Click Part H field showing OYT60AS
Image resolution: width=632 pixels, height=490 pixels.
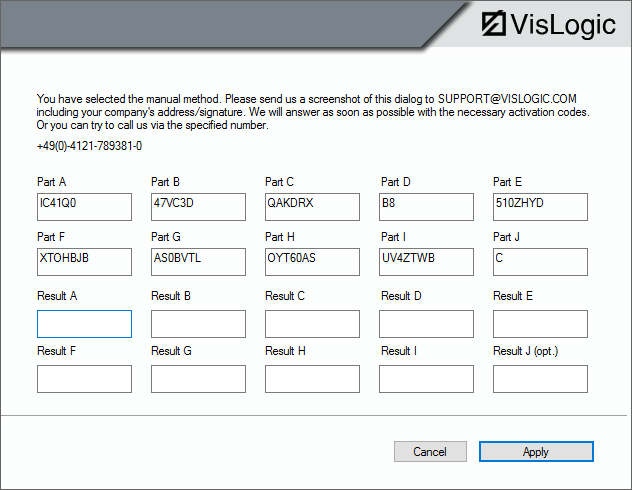coord(312,262)
